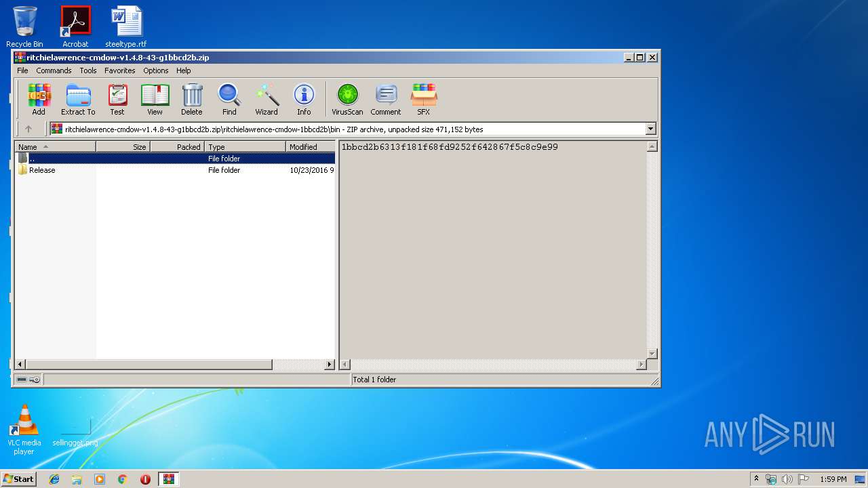Click the volume tray icon
Screen dimensions: 868x488
click(787, 479)
